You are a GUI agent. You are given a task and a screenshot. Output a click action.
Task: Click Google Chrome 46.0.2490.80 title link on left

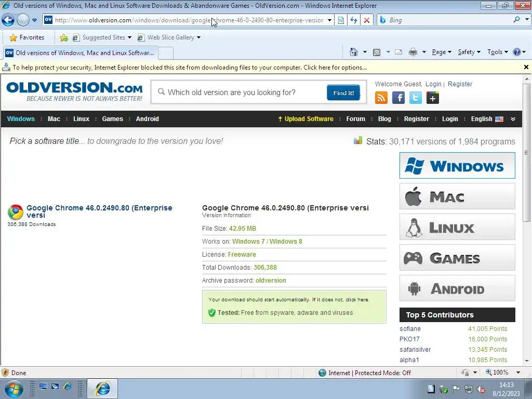pyautogui.click(x=99, y=211)
